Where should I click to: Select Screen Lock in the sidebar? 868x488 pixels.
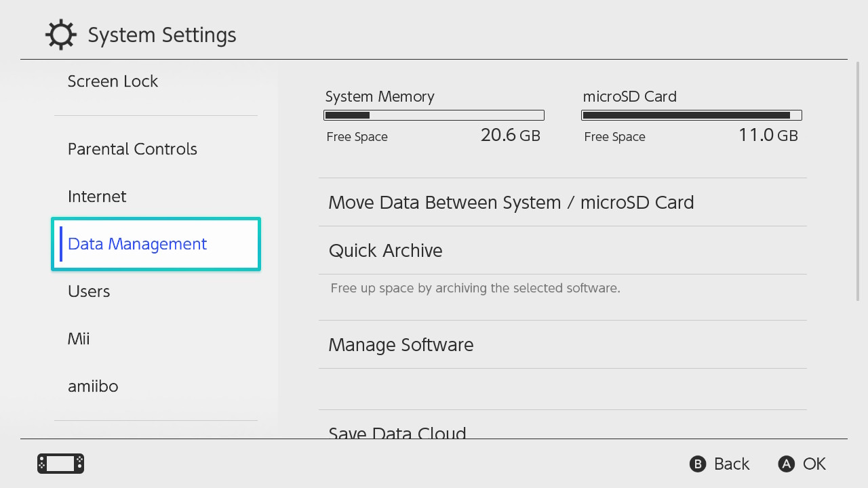(x=113, y=81)
